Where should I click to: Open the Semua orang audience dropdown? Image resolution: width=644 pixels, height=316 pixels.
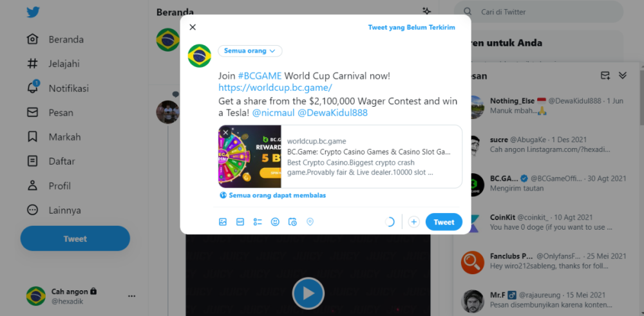[x=250, y=51]
